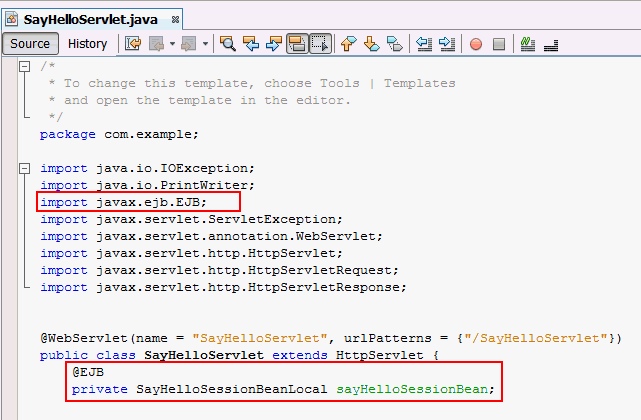Click 'javax.servlet.ServletException' import
This screenshot has width=641, height=420.
click(215, 219)
